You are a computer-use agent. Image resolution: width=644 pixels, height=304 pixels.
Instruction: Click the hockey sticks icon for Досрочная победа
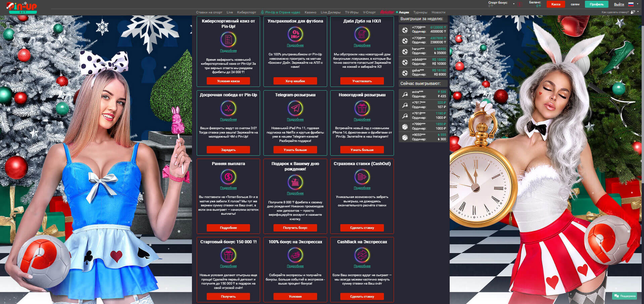[228, 108]
